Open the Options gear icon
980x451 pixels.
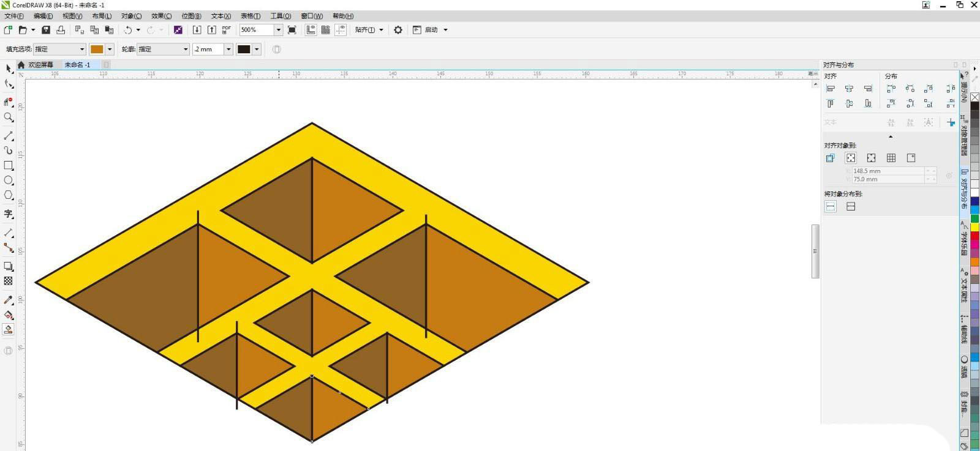[398, 29]
